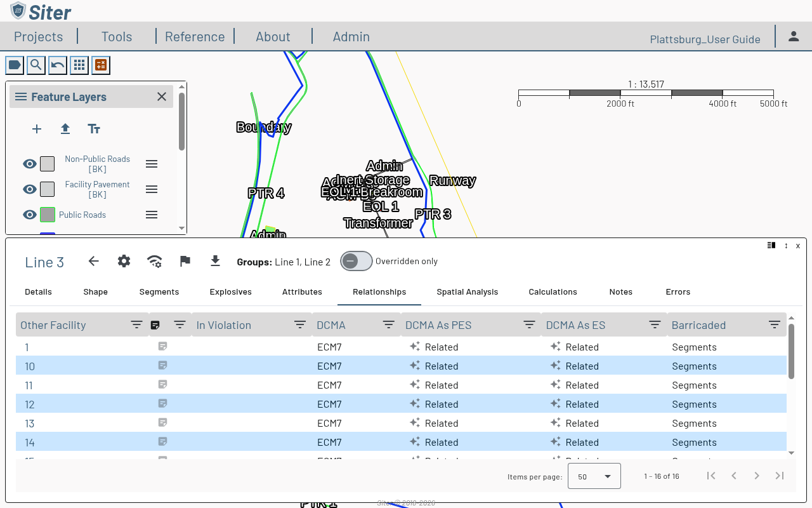Open filter for Barricaded column
The width and height of the screenshot is (812, 508).
(x=775, y=324)
